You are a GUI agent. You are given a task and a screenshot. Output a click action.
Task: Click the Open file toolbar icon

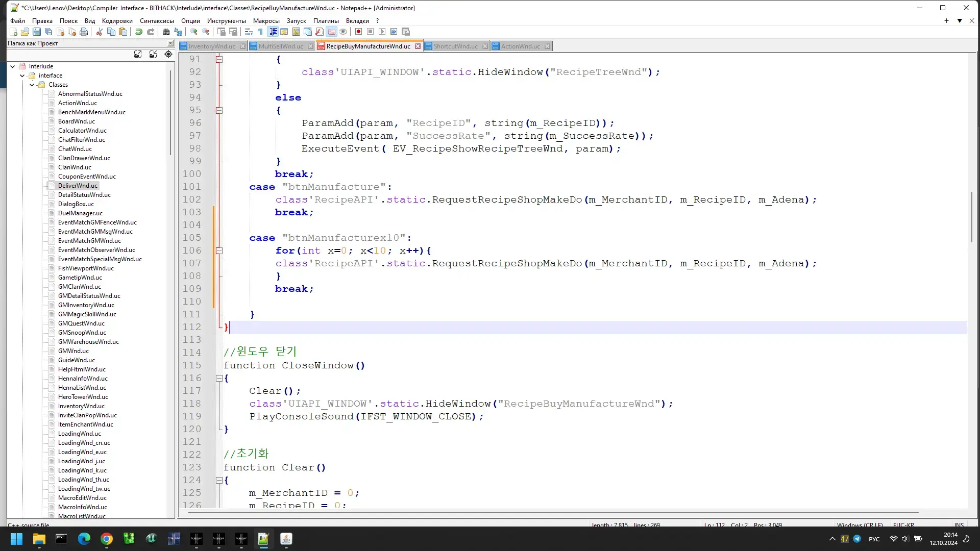click(25, 32)
